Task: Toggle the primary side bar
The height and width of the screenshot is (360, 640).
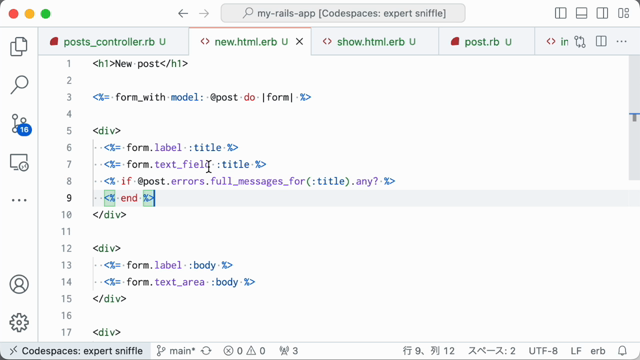Action: [560, 13]
